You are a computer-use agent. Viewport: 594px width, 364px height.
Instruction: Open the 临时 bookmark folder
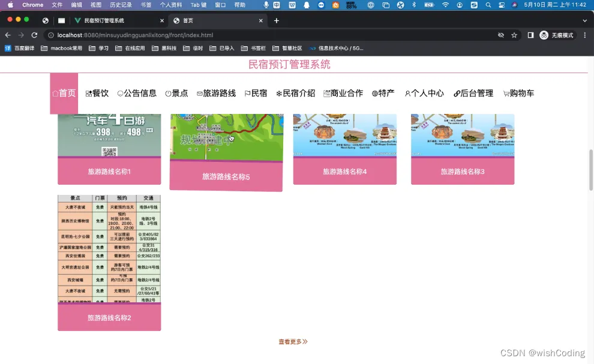click(x=193, y=48)
